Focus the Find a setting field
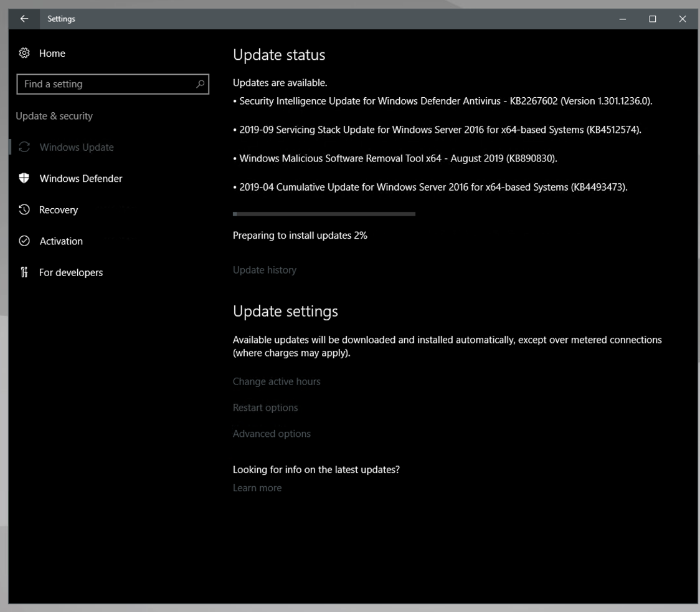Viewport: 700px width, 612px height. coord(113,84)
